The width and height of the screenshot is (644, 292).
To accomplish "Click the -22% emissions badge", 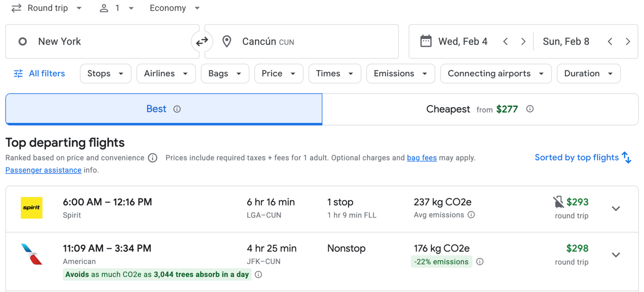I will 442,262.
